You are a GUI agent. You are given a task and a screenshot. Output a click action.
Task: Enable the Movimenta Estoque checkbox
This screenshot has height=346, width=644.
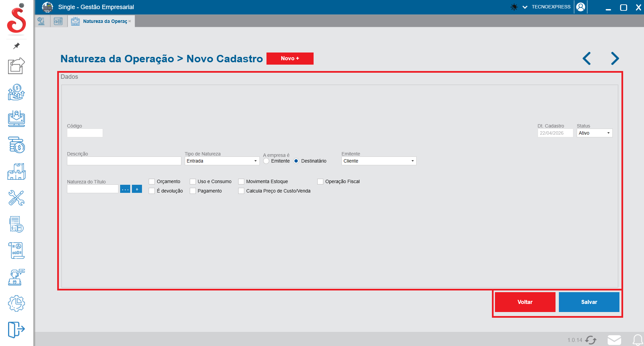coord(241,181)
